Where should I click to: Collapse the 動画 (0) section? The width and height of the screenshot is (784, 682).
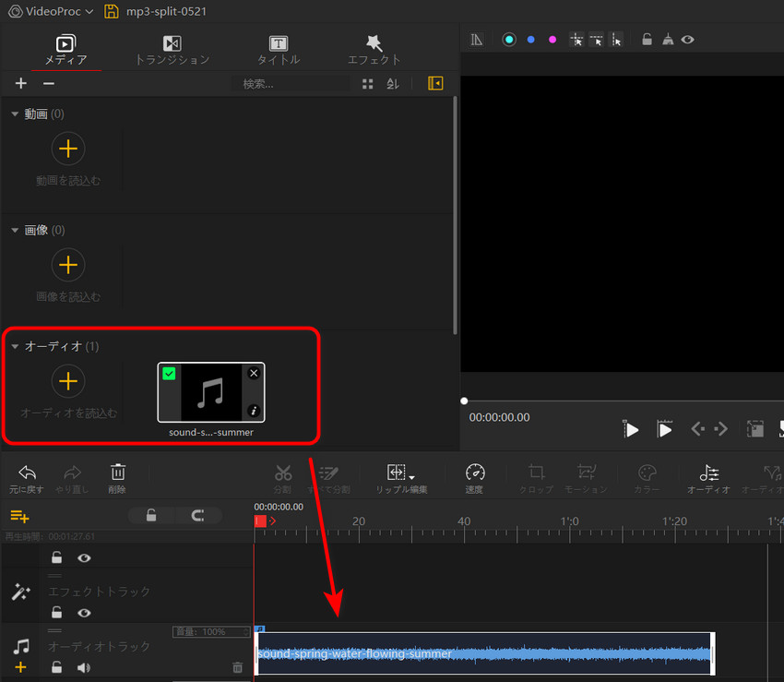coord(15,114)
